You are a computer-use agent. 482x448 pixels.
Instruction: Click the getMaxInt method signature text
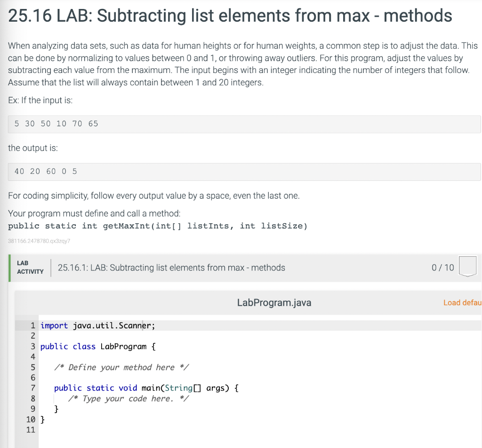pyautogui.click(x=158, y=226)
